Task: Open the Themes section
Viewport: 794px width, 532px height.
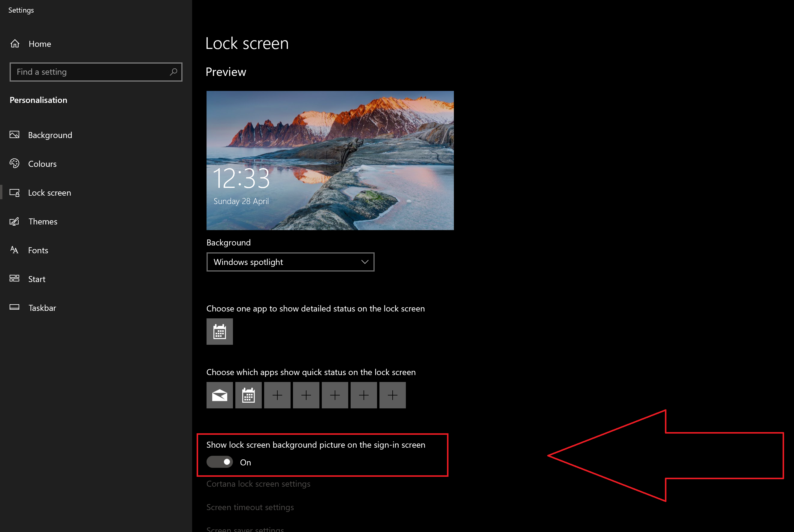Action: 43,221
